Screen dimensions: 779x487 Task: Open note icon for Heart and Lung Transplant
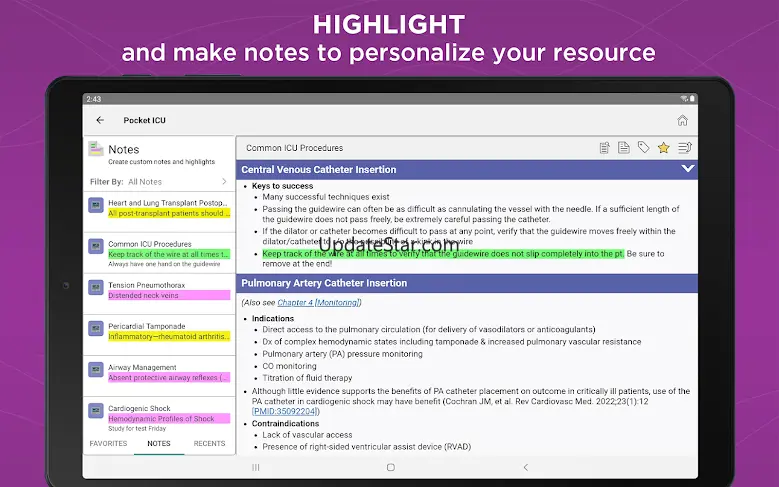(96, 205)
